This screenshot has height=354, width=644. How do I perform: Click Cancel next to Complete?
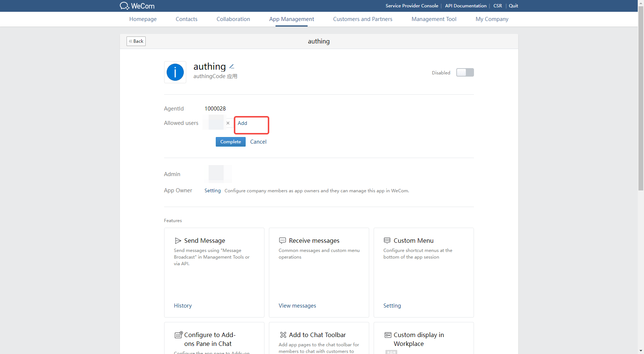click(x=258, y=142)
